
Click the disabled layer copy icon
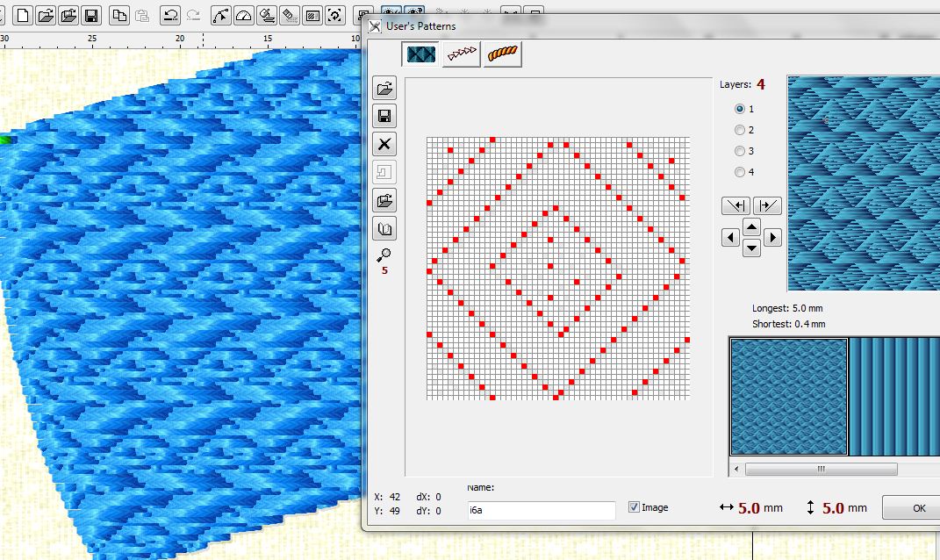pos(384,173)
